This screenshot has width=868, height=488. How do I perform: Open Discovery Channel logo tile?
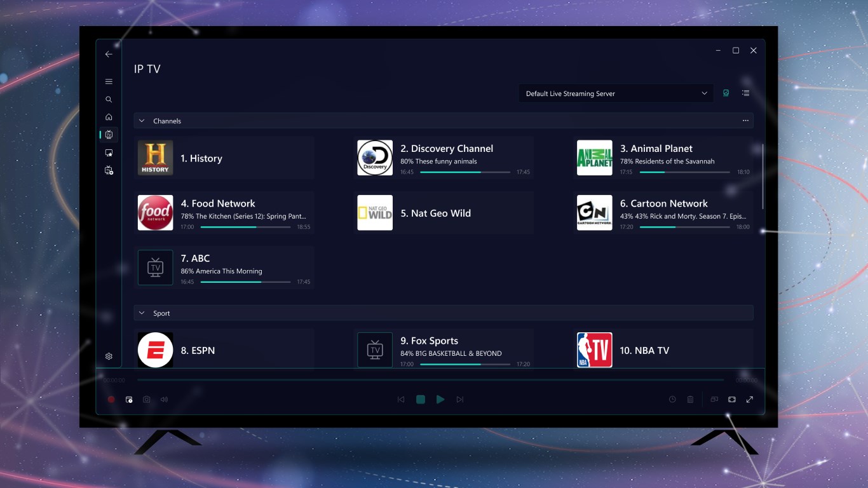[375, 158]
